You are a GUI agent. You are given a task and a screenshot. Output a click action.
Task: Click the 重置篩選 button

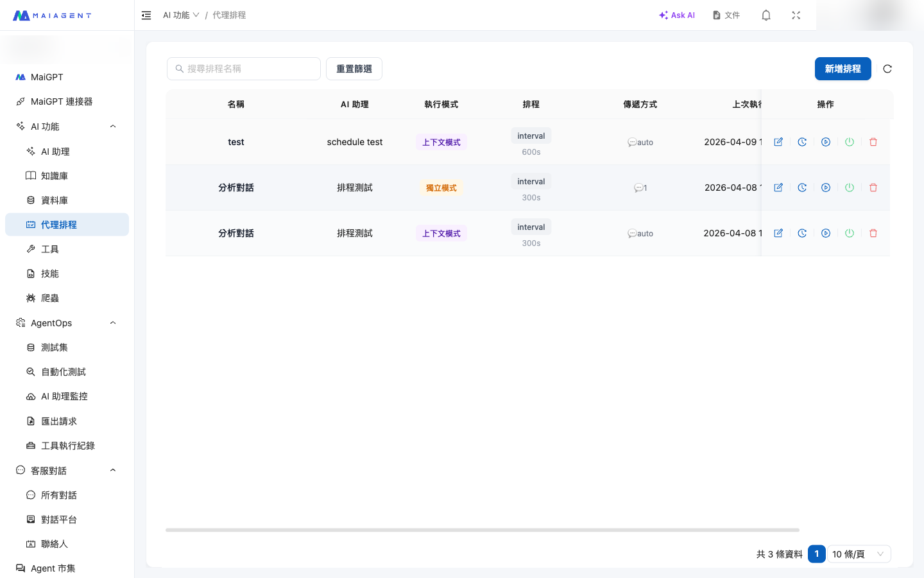tap(354, 69)
